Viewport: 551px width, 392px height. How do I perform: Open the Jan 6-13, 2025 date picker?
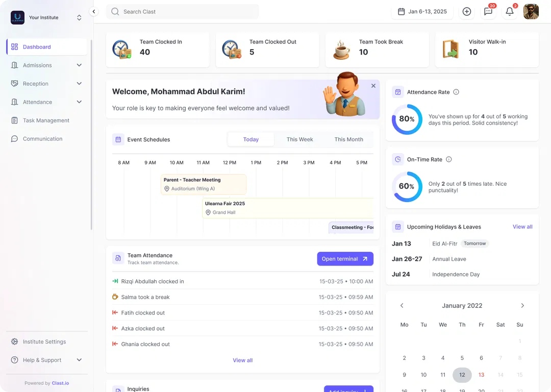click(x=422, y=12)
